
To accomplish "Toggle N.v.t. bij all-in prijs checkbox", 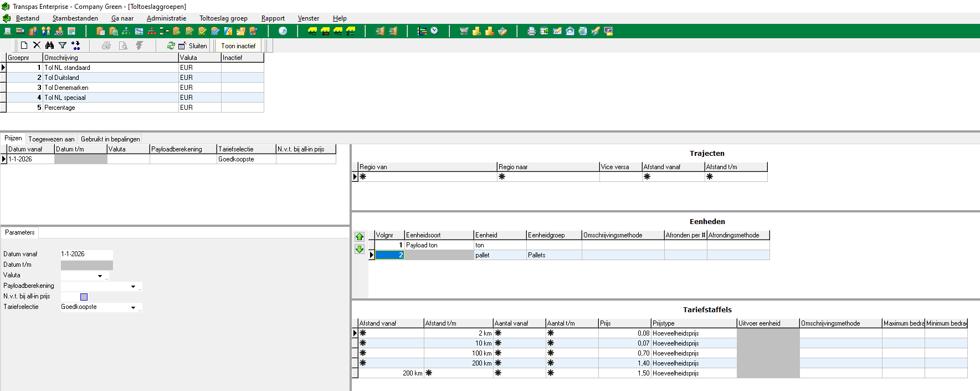I will 84,297.
